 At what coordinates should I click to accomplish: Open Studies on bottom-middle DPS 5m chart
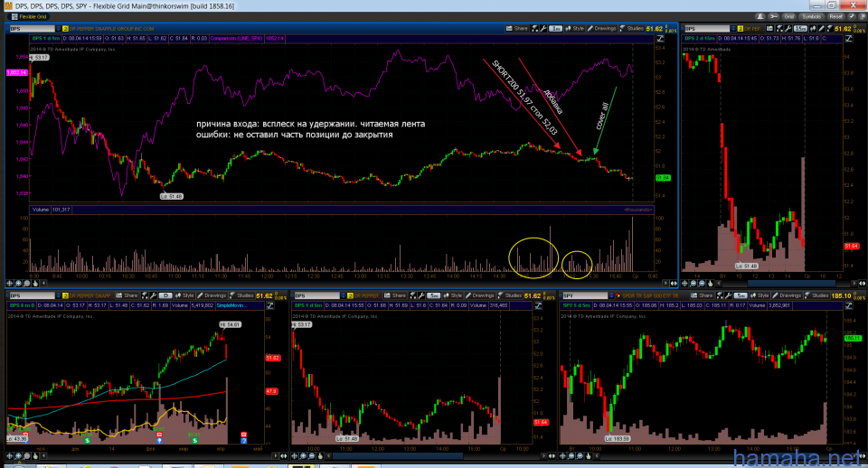click(510, 295)
